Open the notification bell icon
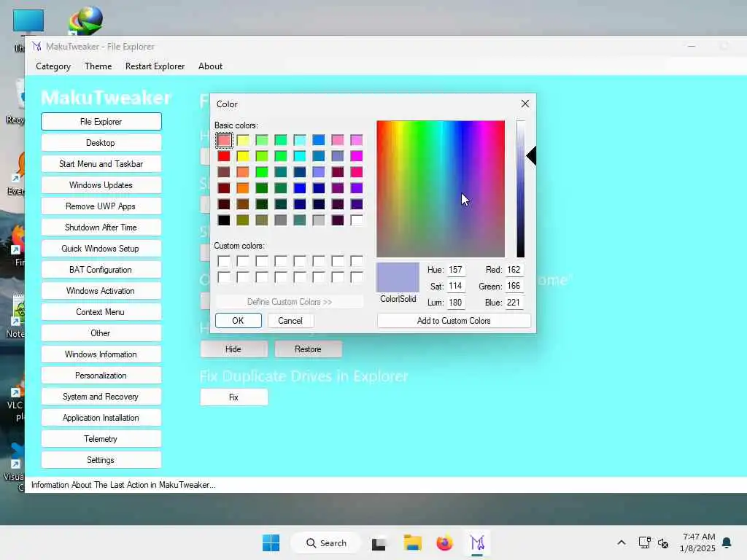The image size is (747, 560). pos(727,542)
